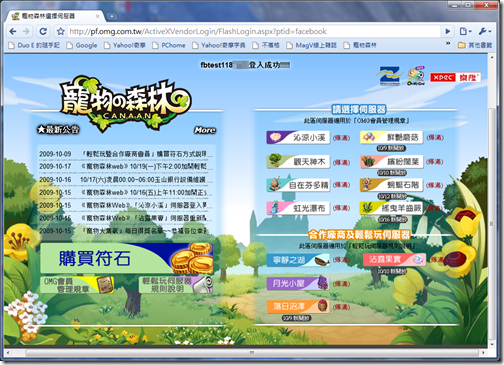Open the 2009-10-16 玉山銀行 maintenance announcement

pos(126,180)
